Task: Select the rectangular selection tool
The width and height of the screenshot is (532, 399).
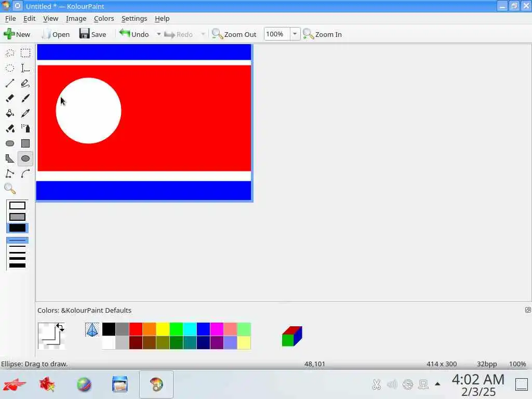Action: coord(25,53)
